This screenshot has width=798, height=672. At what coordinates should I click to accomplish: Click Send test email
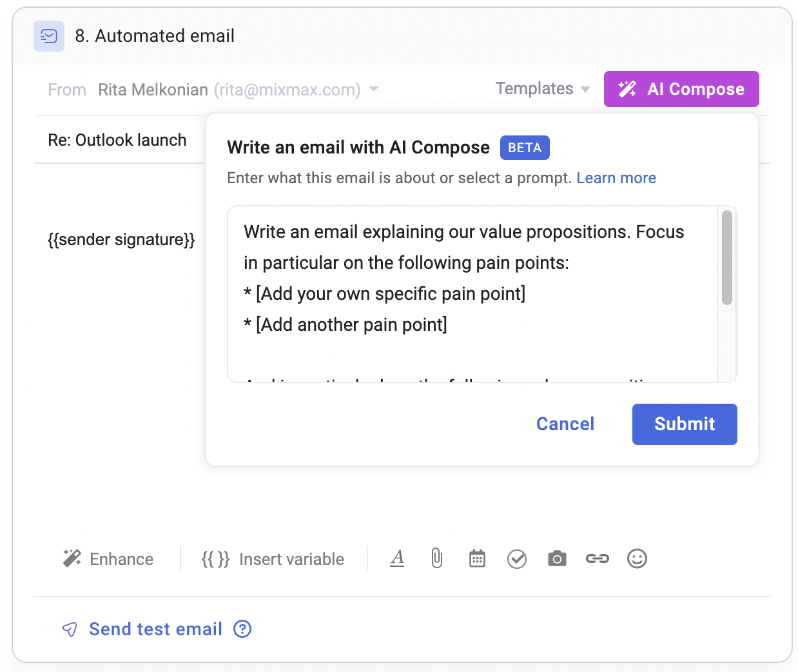pyautogui.click(x=155, y=629)
